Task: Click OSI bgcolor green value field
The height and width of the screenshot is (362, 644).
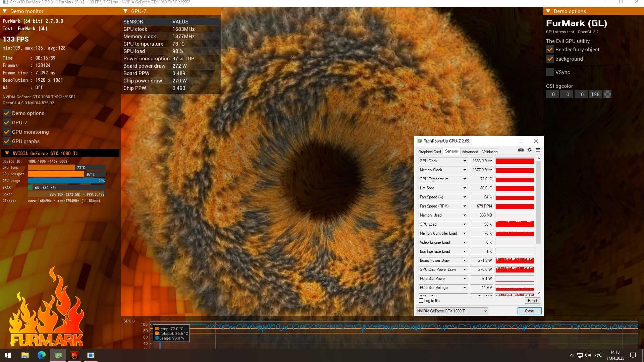Action: (x=567, y=95)
